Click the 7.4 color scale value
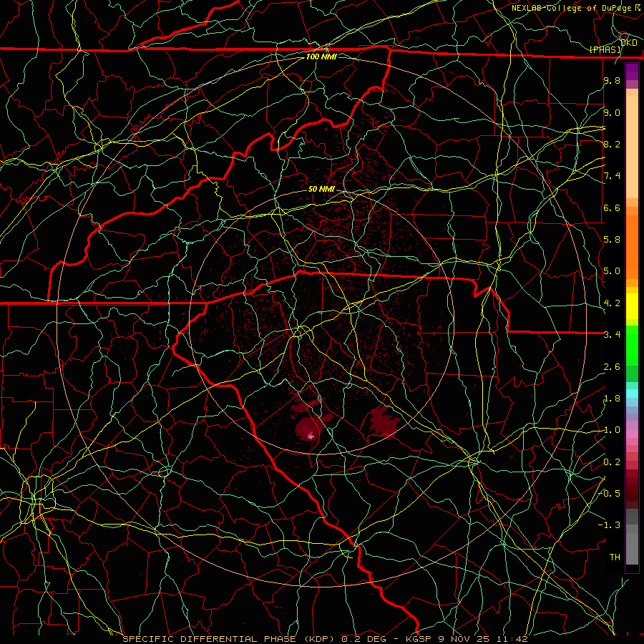Image resolution: width=644 pixels, height=644 pixels. pyautogui.click(x=612, y=176)
